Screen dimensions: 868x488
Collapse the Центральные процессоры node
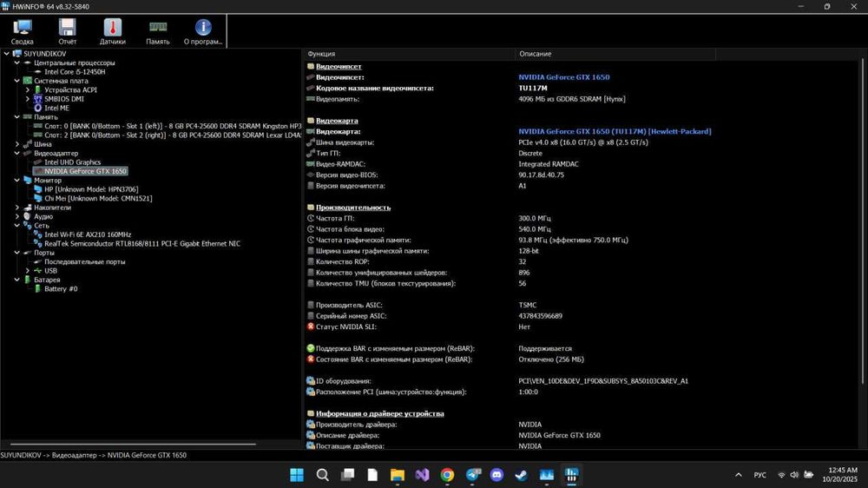[17, 63]
